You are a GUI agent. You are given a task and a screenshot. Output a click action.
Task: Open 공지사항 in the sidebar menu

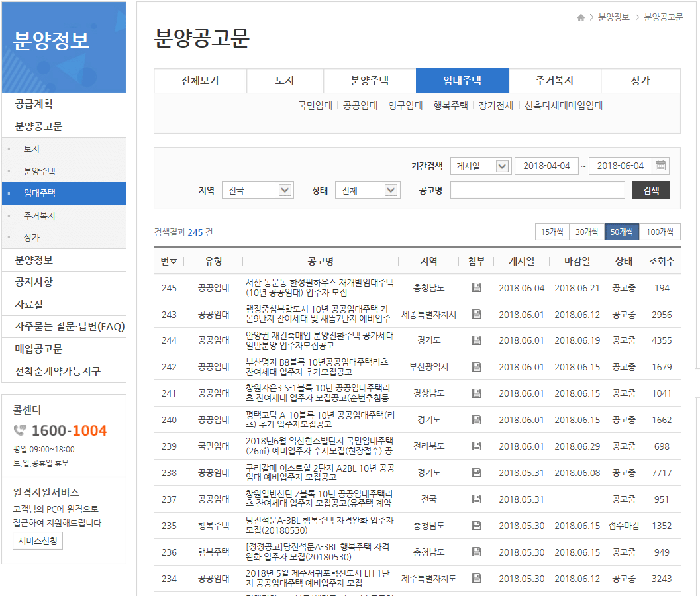(x=64, y=282)
